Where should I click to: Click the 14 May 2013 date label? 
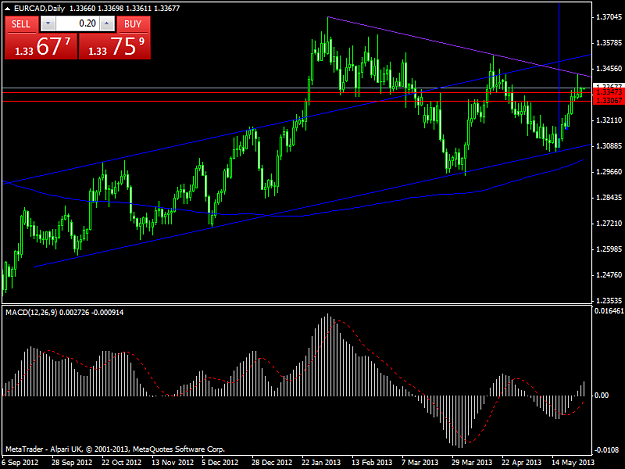click(573, 462)
